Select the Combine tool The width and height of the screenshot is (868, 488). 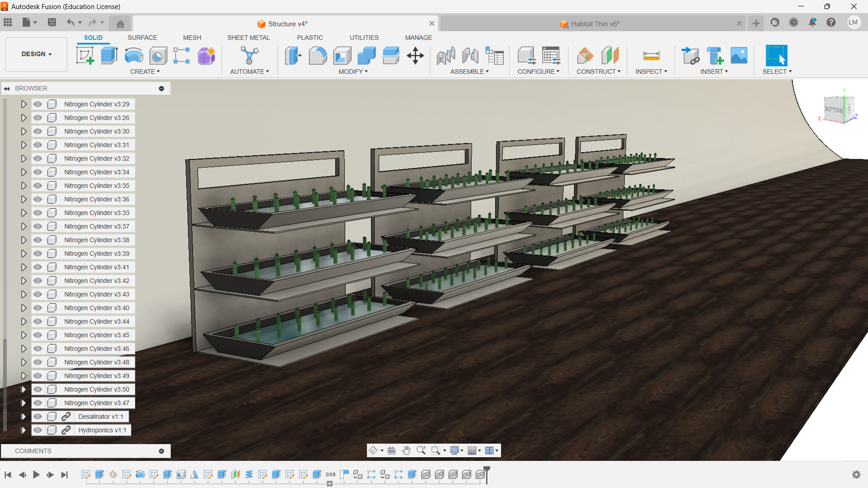click(366, 56)
